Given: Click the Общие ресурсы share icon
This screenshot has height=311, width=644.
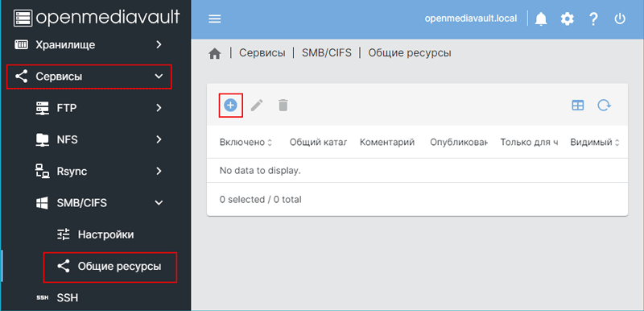Looking at the screenshot, I should tap(64, 267).
